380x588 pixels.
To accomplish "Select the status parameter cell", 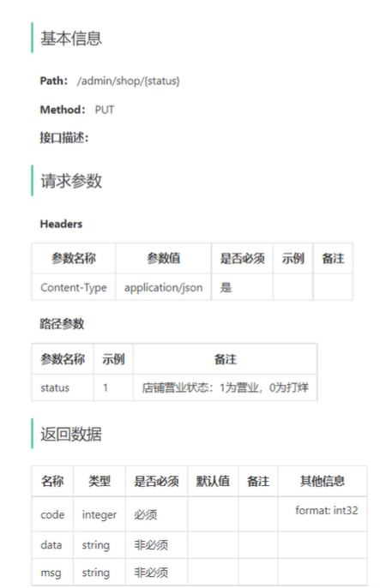I will pyautogui.click(x=63, y=387).
